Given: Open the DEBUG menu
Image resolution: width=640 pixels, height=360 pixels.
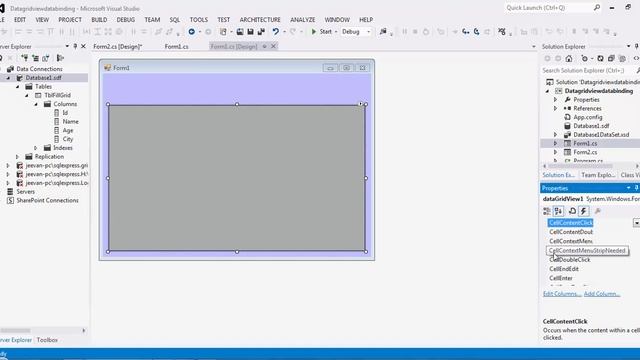Looking at the screenshot, I should click(126, 20).
